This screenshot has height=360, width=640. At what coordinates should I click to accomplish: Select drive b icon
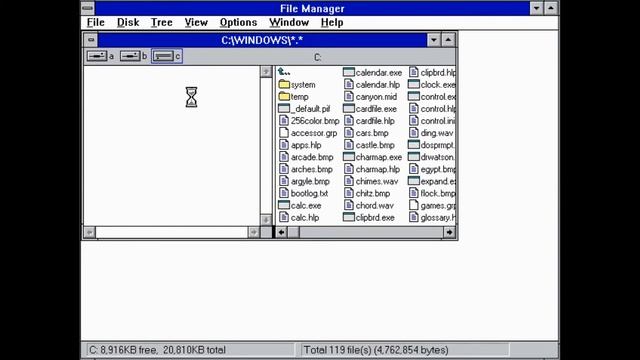click(130, 56)
